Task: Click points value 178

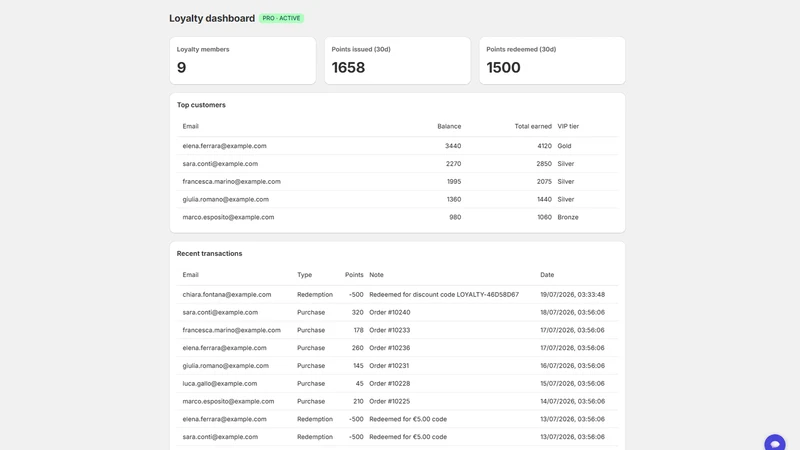Action: 358,330
